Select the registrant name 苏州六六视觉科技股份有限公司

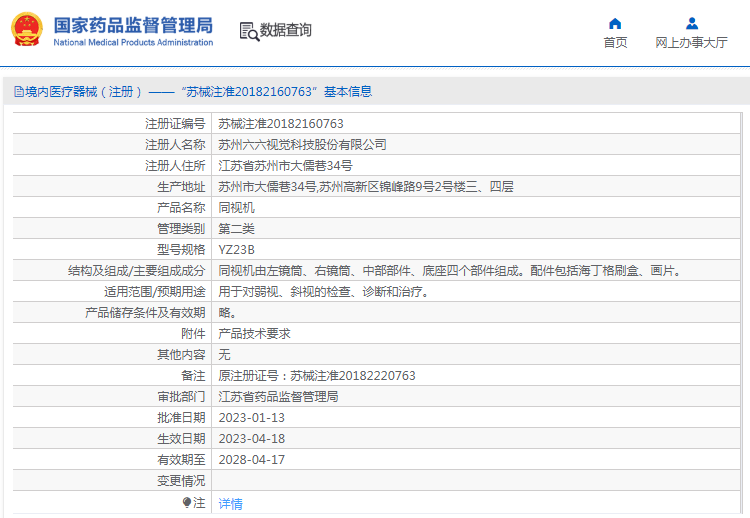(x=302, y=145)
